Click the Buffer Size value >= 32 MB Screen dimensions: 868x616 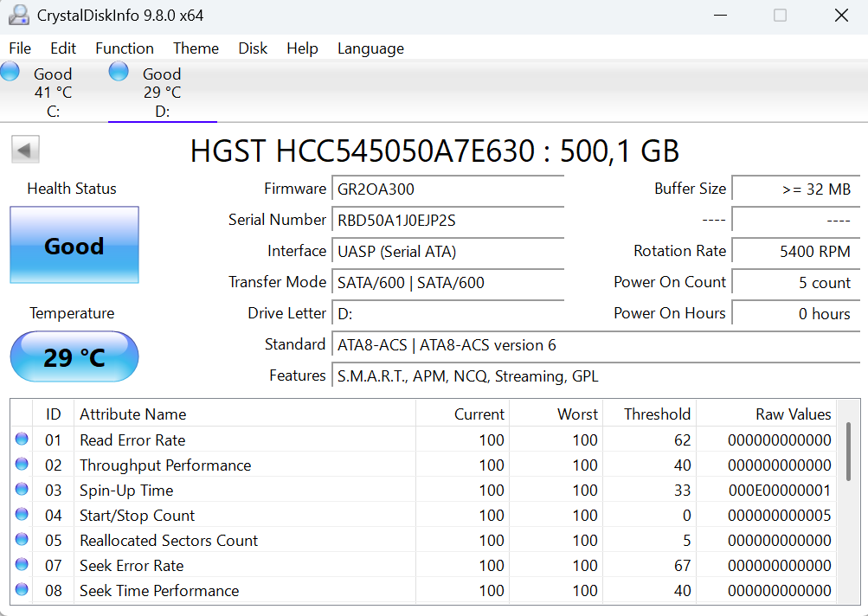796,189
